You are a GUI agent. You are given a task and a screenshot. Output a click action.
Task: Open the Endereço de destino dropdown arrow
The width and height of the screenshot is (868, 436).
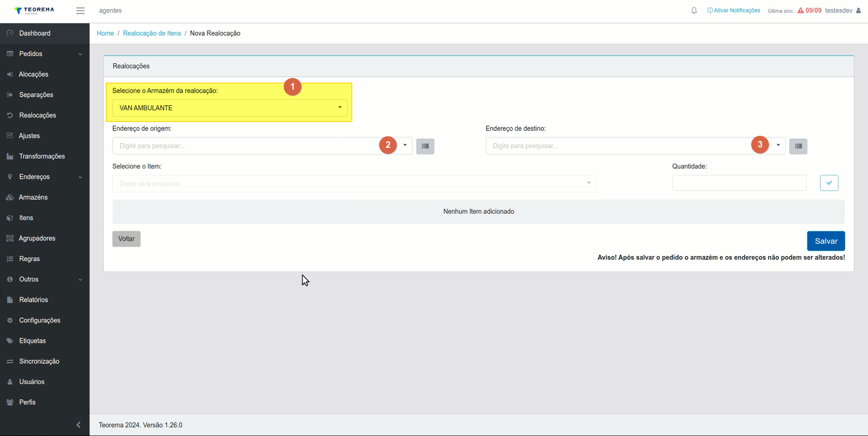tap(778, 145)
